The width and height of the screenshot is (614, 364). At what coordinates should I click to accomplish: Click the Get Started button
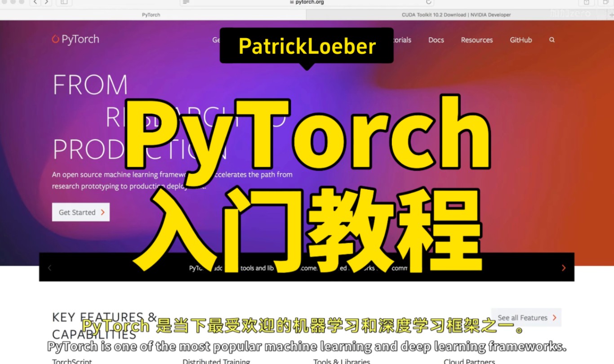point(81,212)
